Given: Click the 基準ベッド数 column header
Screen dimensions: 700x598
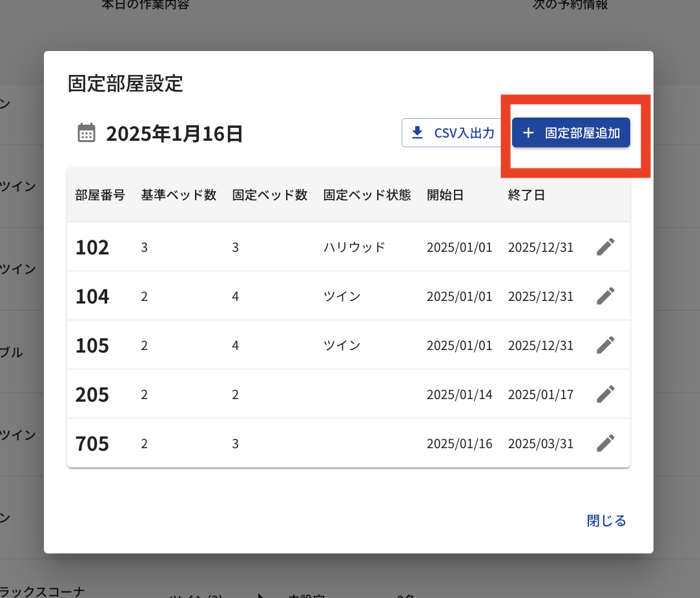Looking at the screenshot, I should pyautogui.click(x=179, y=195).
